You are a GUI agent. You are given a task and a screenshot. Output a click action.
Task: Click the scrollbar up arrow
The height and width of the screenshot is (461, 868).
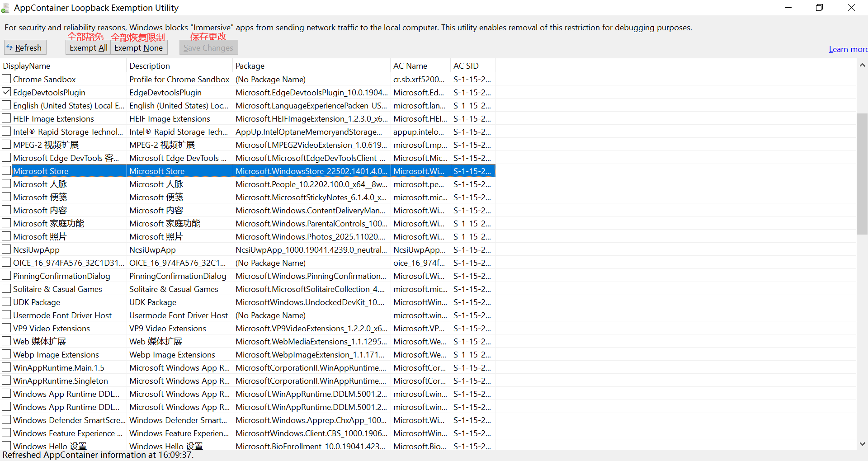(862, 65)
